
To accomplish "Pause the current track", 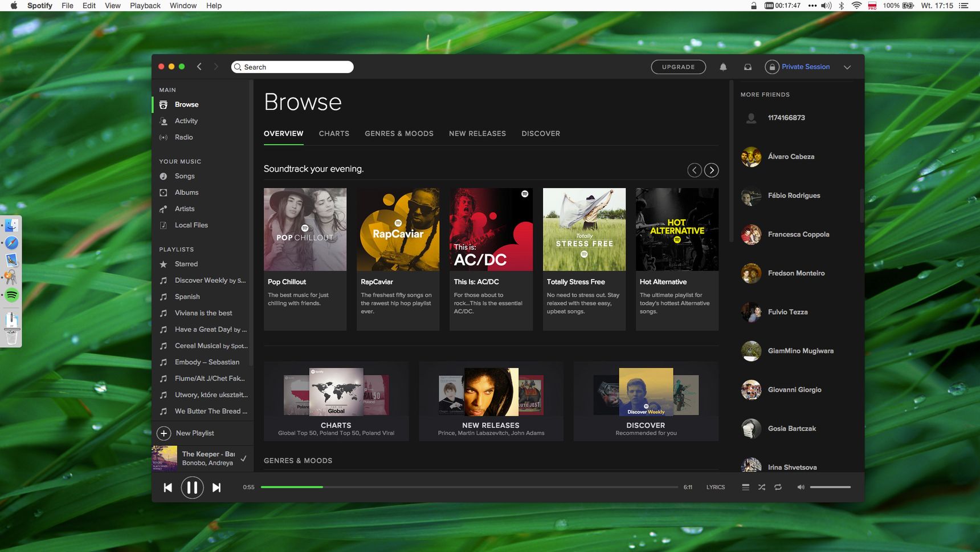I will pos(192,488).
